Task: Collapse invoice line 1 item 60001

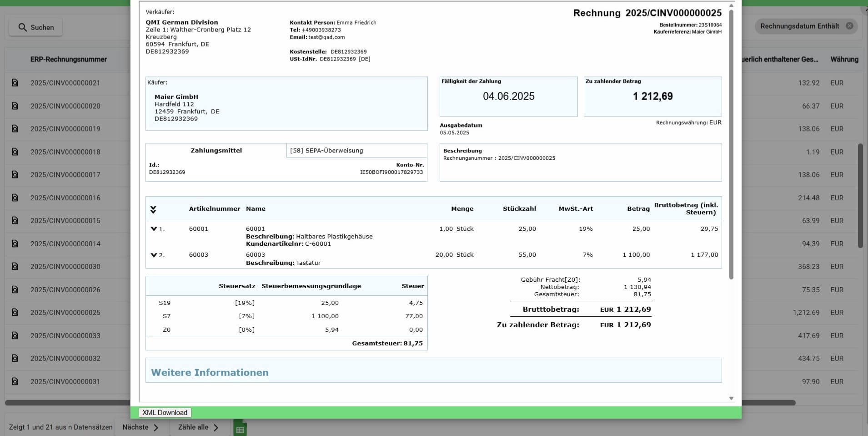Action: (154, 229)
